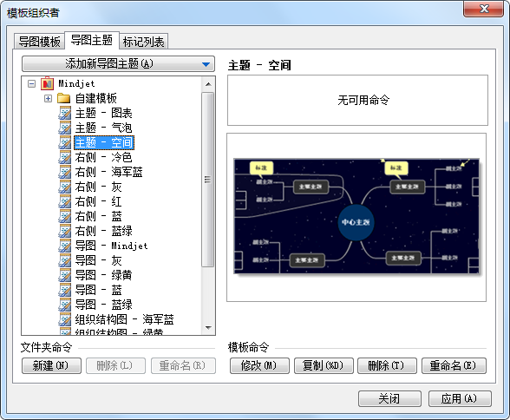The height and width of the screenshot is (420, 510).
Task: Click the theme icon beside 右侧 - 冷色
Action: (x=65, y=157)
